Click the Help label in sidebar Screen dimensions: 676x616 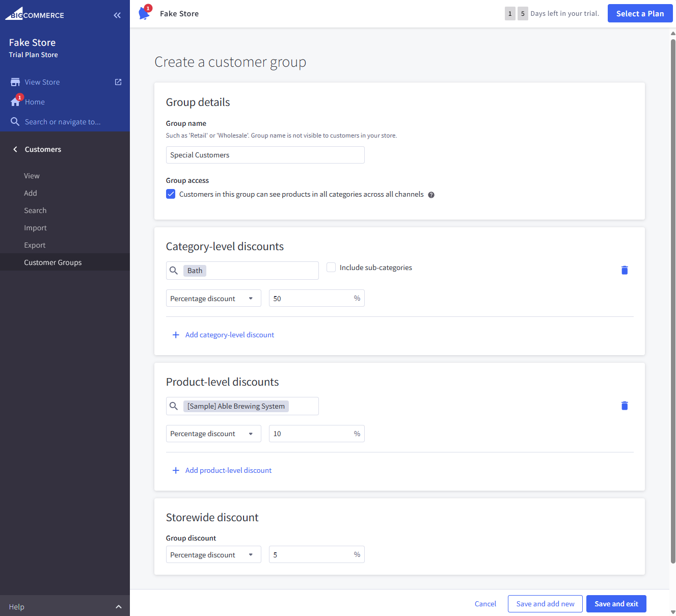[16, 607]
